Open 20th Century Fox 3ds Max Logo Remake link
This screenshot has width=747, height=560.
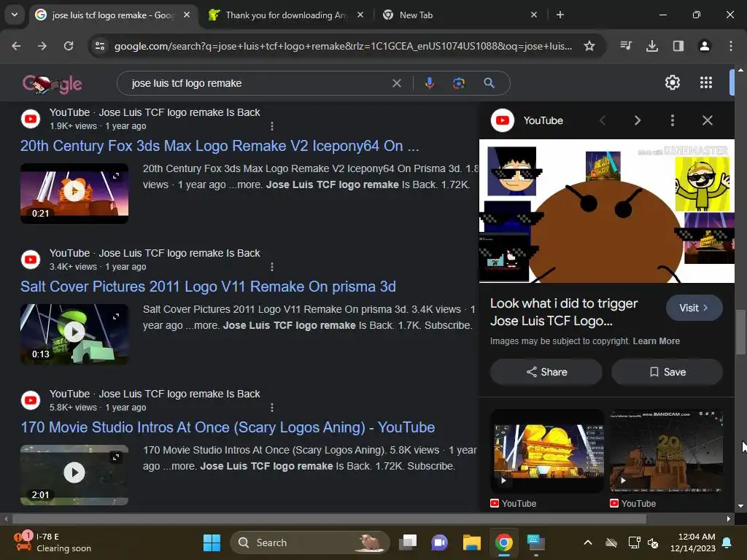[220, 146]
